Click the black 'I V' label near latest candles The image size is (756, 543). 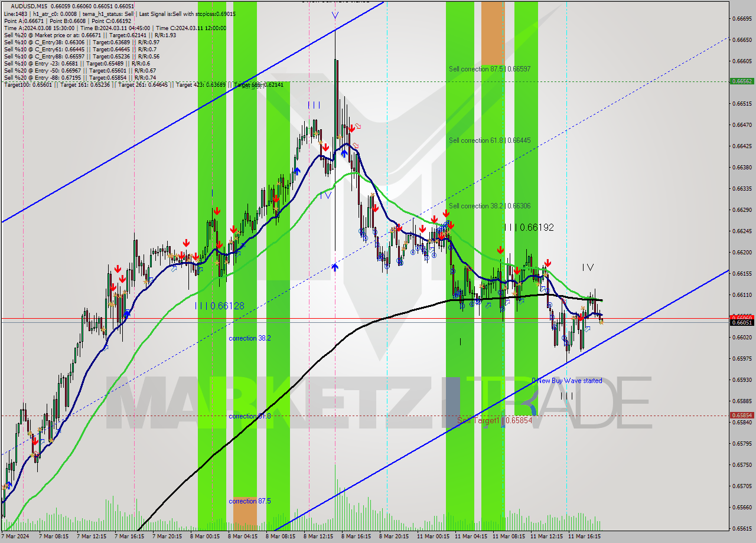coord(588,267)
